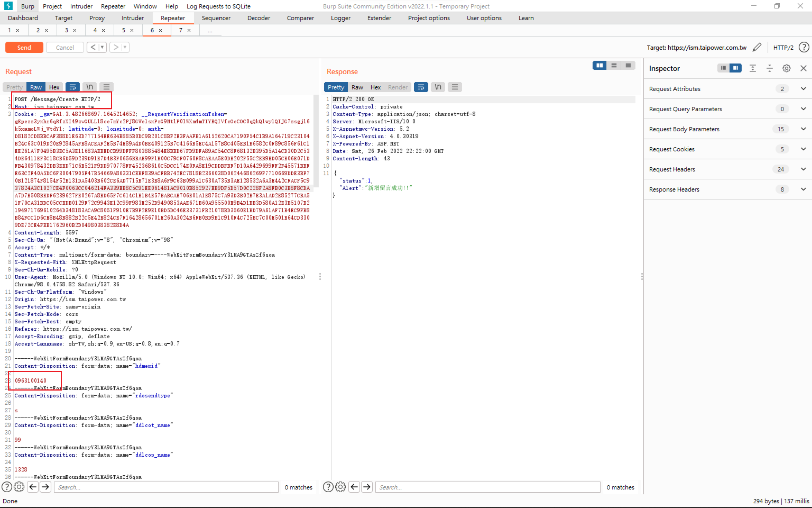Screen dimensions: 812x508
Task: Toggle word wrap in Request editor
Action: click(x=73, y=87)
